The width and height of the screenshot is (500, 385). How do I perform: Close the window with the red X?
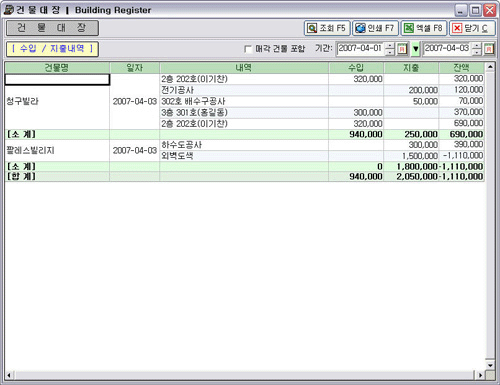[490, 10]
